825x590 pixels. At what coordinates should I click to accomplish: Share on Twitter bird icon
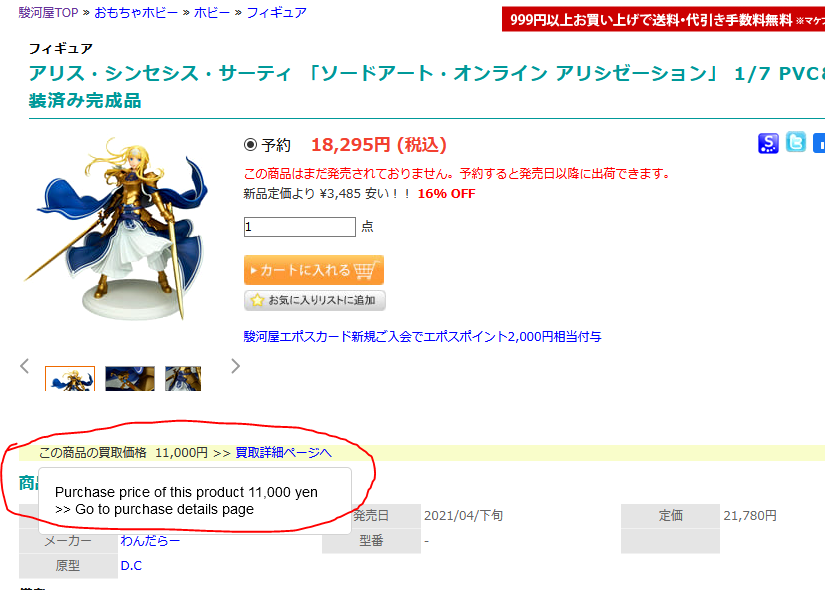[796, 143]
